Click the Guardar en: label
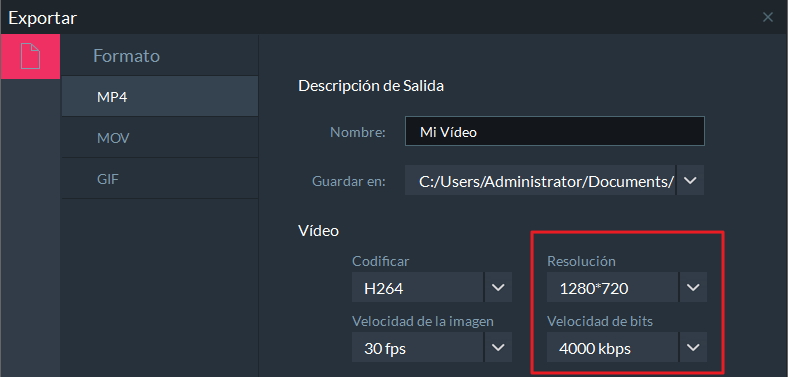788x377 pixels. pyautogui.click(x=349, y=181)
